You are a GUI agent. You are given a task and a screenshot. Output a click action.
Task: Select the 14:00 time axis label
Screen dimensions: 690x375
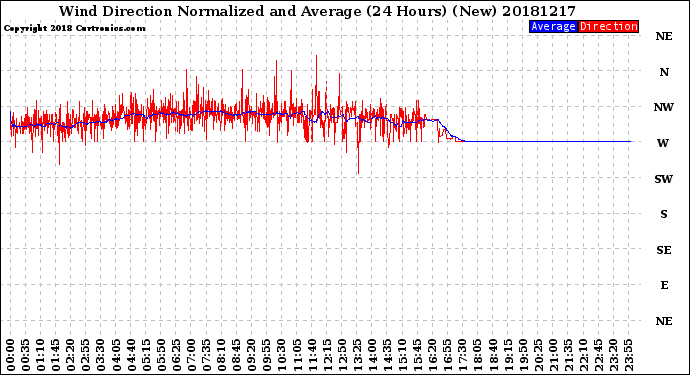point(372,355)
